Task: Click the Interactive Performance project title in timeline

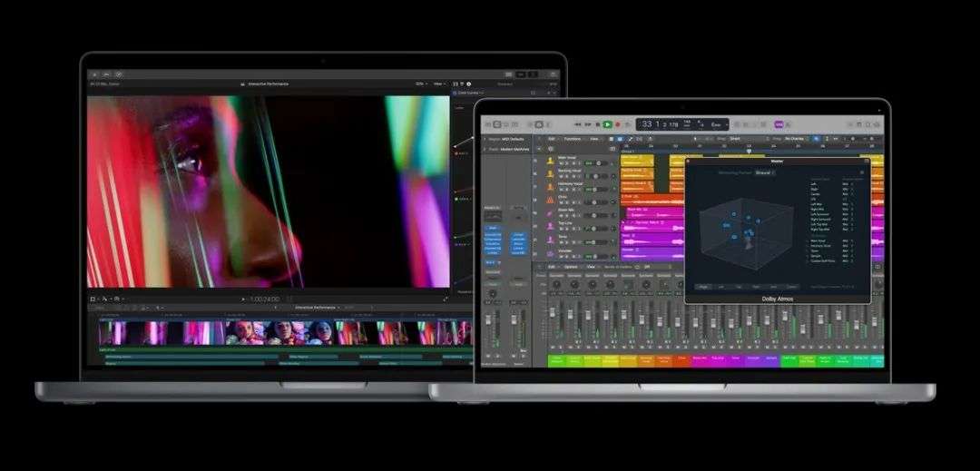Action: 317,308
